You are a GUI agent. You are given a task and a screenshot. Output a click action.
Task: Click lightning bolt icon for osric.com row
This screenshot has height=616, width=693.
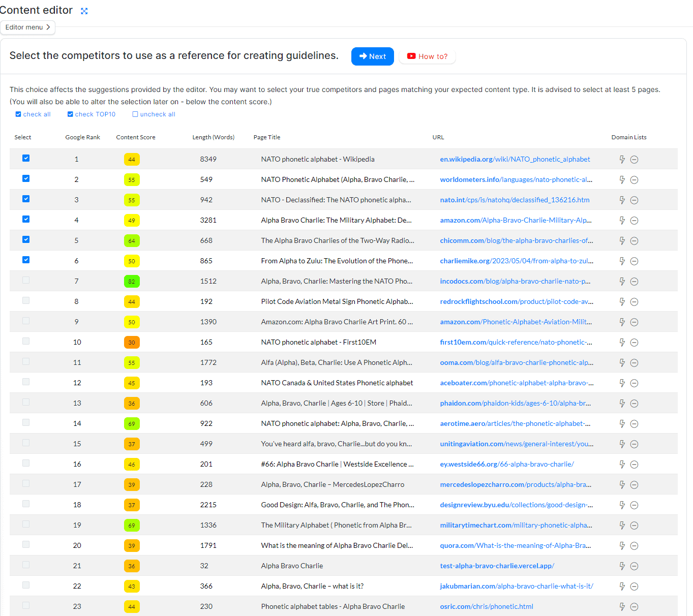(622, 607)
